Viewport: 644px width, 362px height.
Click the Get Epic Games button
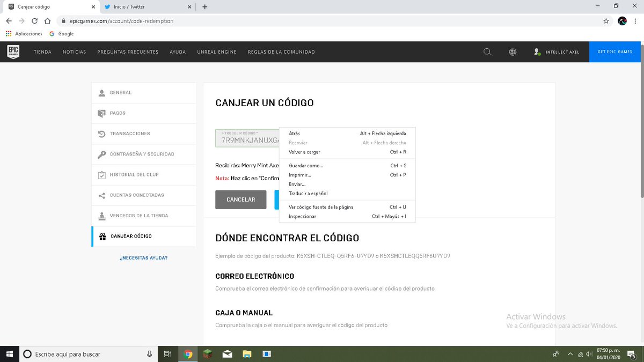pyautogui.click(x=615, y=52)
